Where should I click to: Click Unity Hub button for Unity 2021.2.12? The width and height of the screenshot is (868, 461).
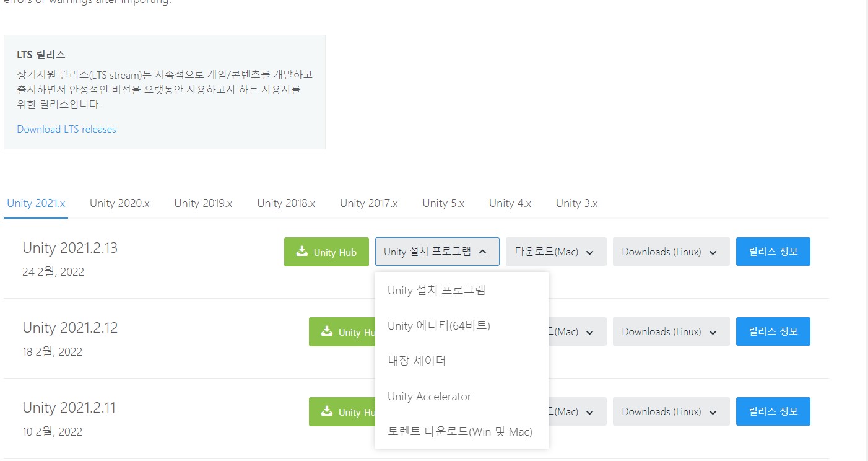tap(342, 331)
